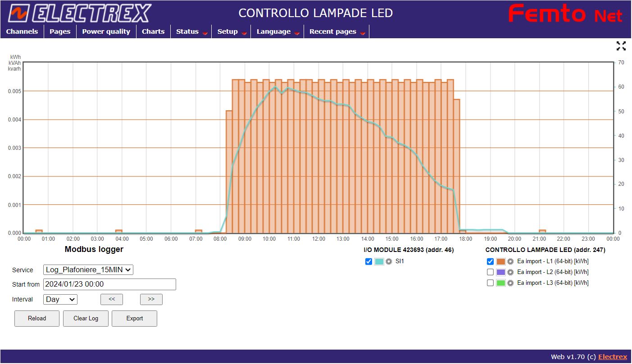Enable the Ea import L2 checkbox
Screen dimensions: 632x364
click(491, 272)
